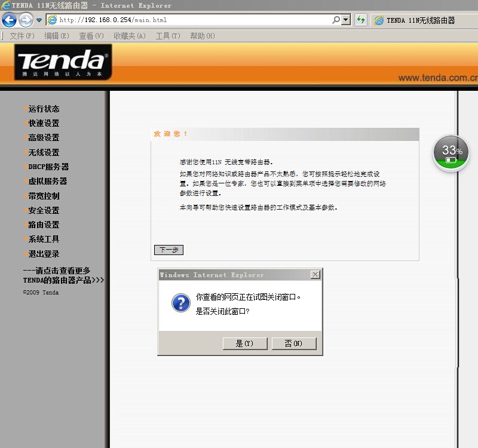Open 快速设置 in the sidebar
Image resolution: width=478 pixels, height=448 pixels.
44,123
